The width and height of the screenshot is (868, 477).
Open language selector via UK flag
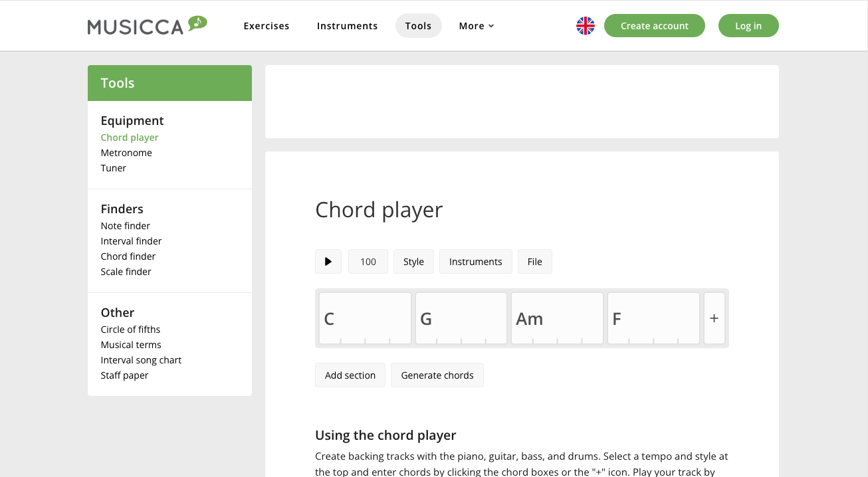click(x=585, y=26)
